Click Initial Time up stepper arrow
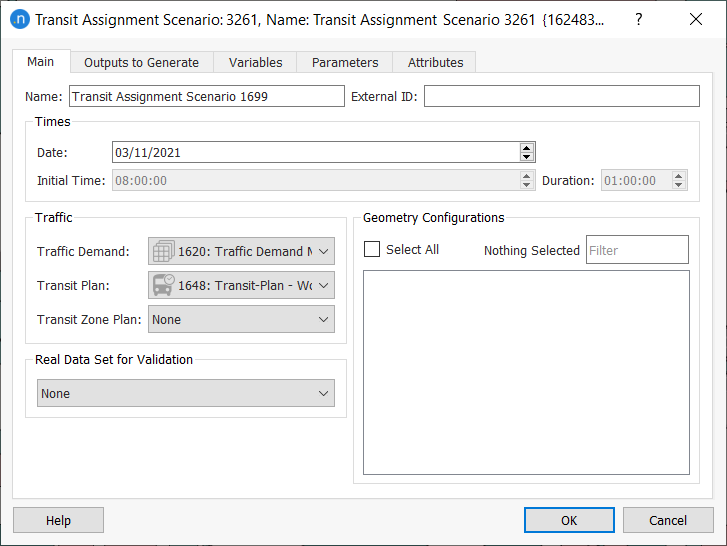The height and width of the screenshot is (546, 727). (x=526, y=176)
